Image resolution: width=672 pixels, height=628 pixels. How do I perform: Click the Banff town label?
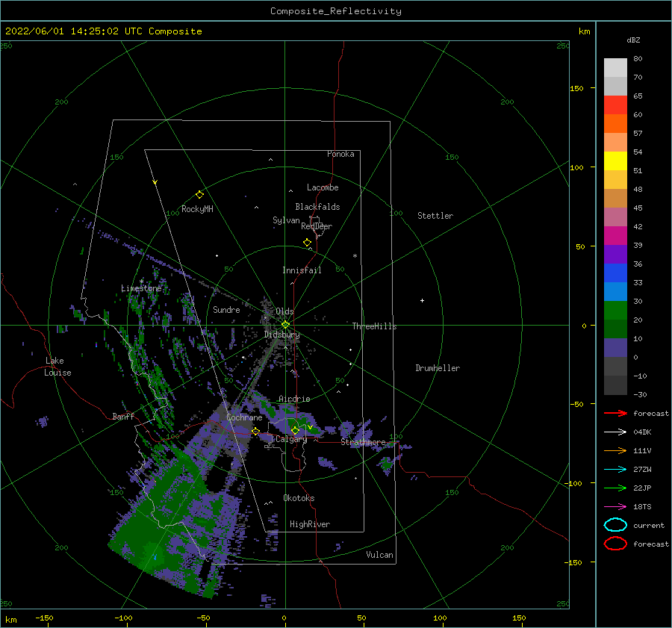pos(123,417)
